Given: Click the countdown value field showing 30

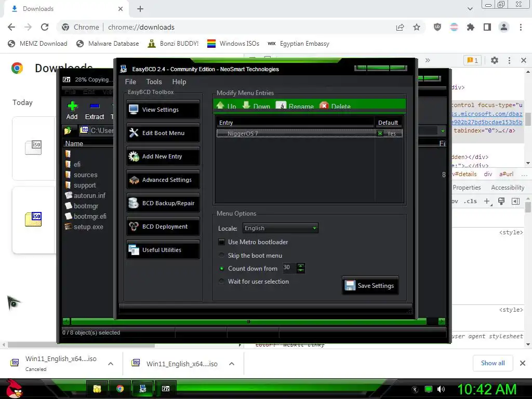Looking at the screenshot, I should coord(289,268).
